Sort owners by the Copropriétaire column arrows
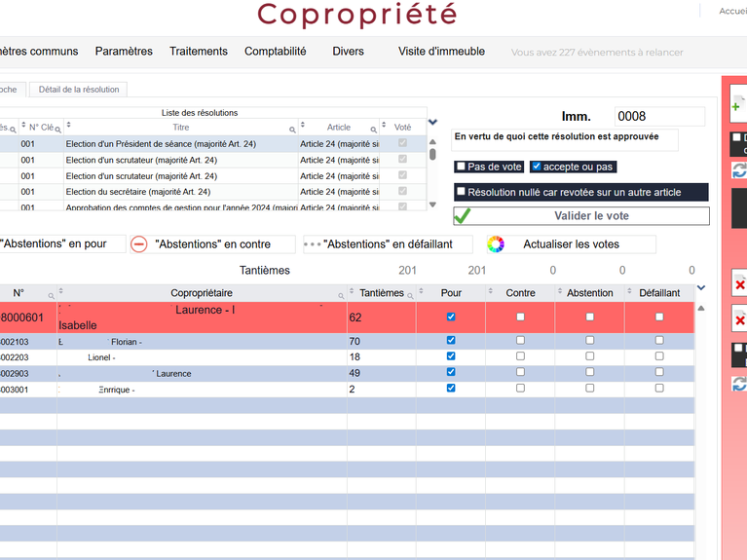 click(x=61, y=291)
